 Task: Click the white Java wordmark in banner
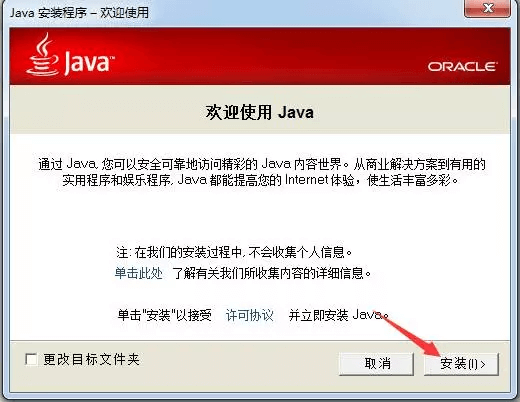[x=89, y=62]
